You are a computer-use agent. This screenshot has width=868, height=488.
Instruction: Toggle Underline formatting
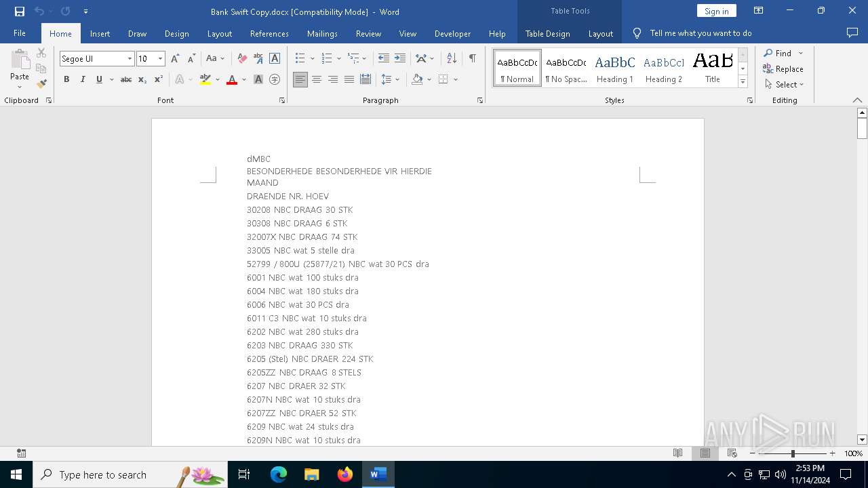point(99,79)
